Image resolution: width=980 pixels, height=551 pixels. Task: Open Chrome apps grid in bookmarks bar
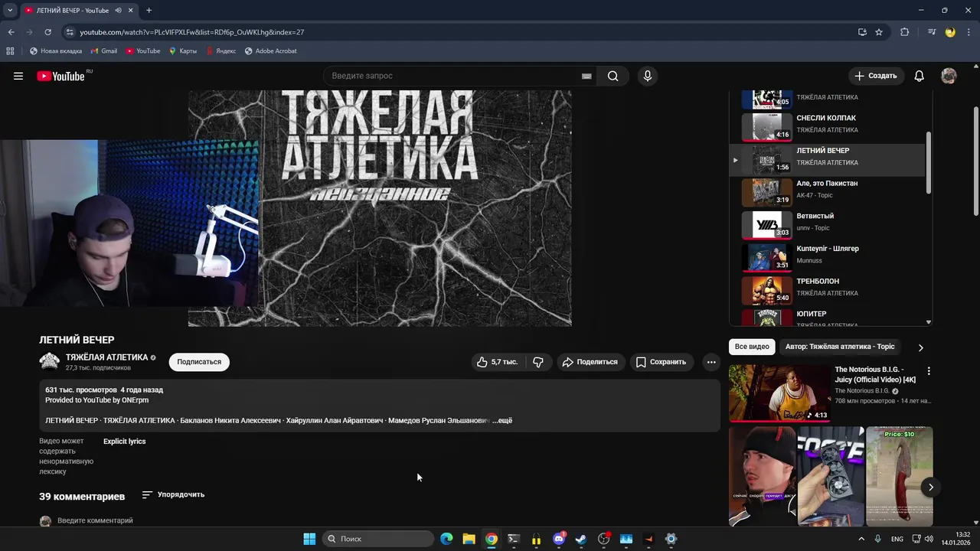pyautogui.click(x=10, y=51)
